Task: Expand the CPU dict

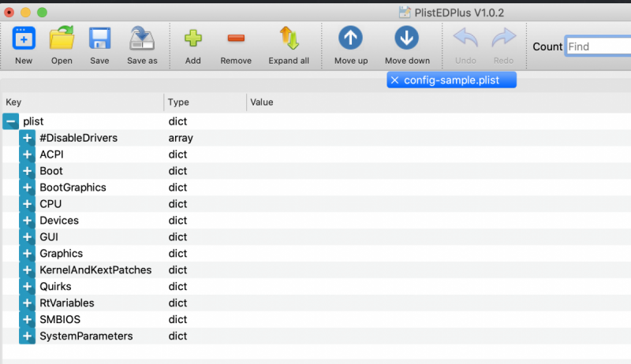Action: [x=27, y=204]
